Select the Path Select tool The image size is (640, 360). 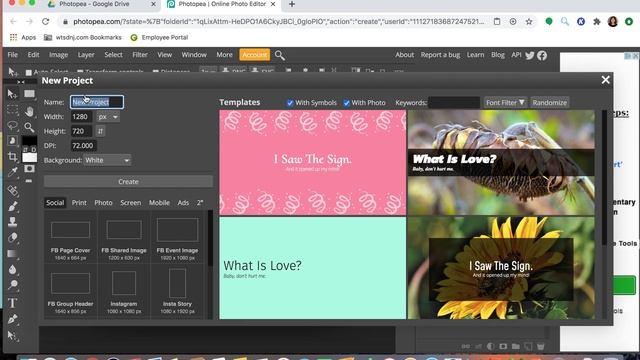pos(12,336)
